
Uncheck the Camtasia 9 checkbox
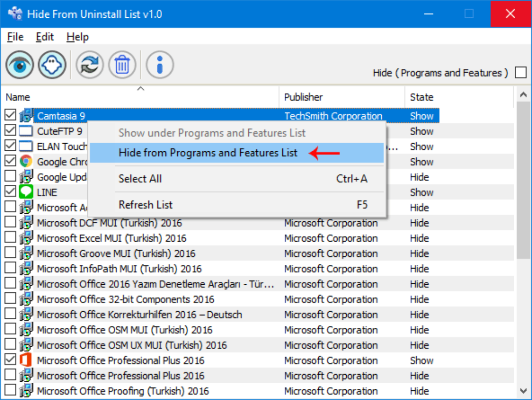pos(10,116)
